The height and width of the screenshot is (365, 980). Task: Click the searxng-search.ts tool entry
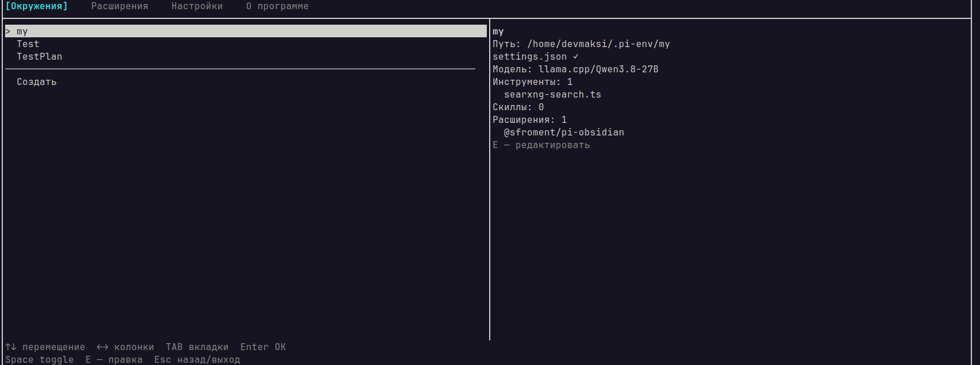click(553, 95)
